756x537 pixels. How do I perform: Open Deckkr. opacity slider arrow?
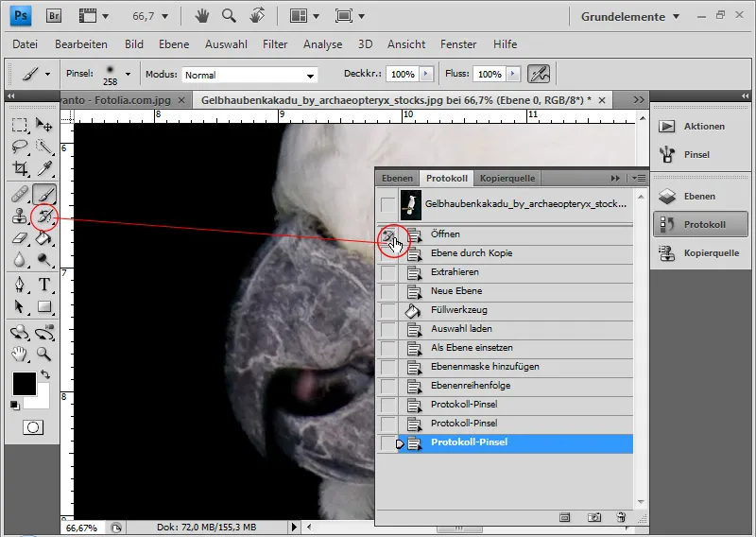pyautogui.click(x=426, y=74)
